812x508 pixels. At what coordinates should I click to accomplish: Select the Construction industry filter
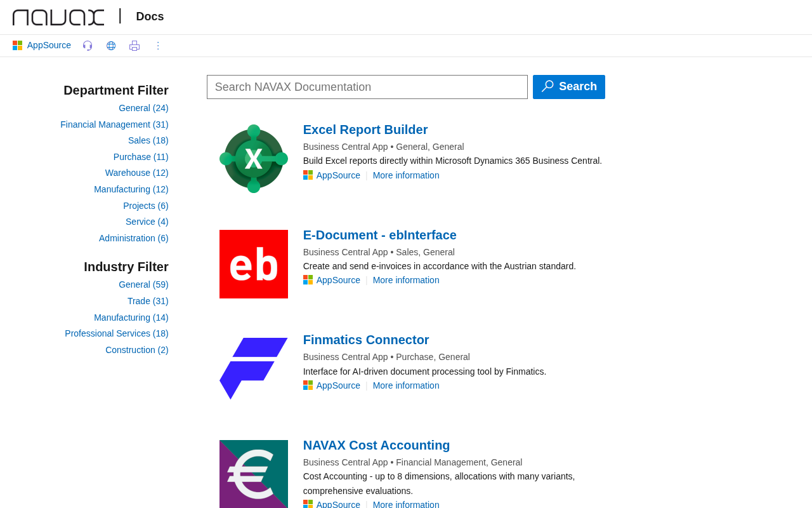137,350
